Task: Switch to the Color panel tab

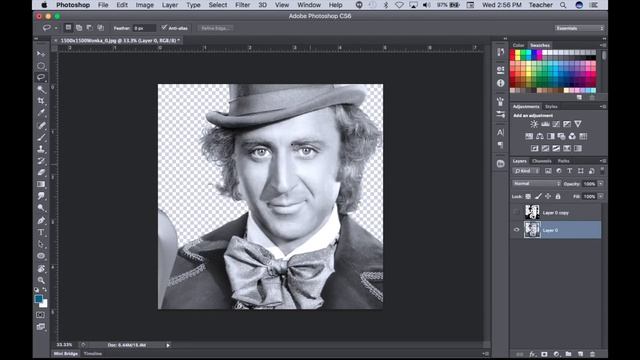Action: pyautogui.click(x=518, y=45)
